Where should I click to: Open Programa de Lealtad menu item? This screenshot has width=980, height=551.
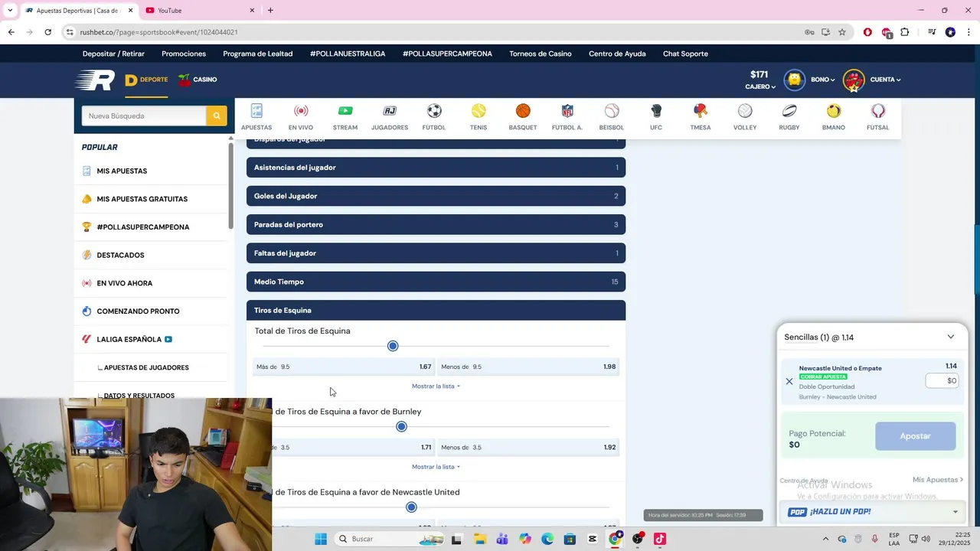click(x=258, y=54)
